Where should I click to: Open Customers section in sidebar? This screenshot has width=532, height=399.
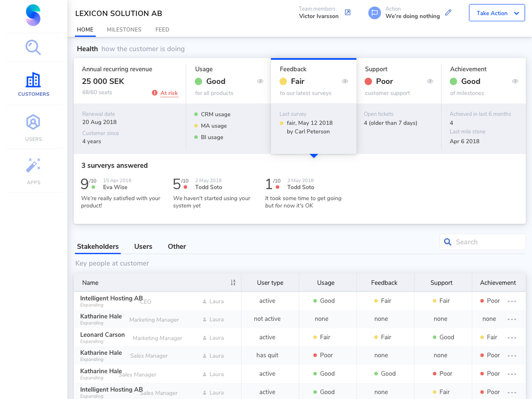pos(33,85)
